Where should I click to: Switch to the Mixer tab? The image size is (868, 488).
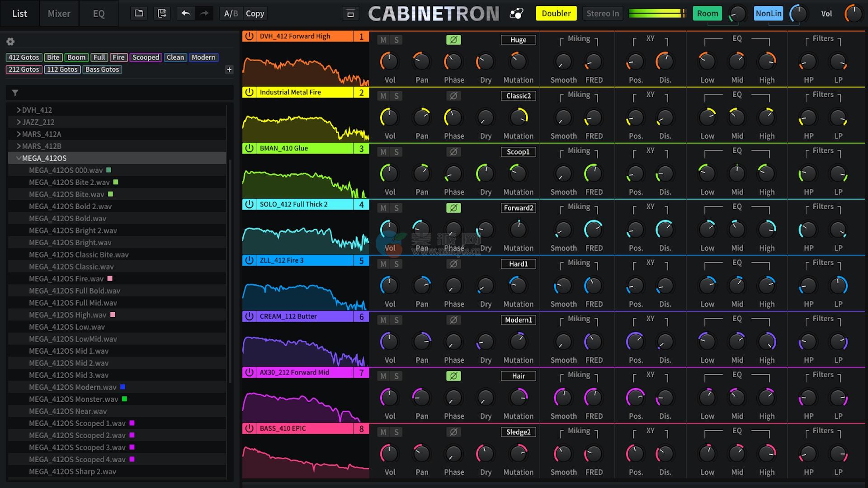click(59, 14)
